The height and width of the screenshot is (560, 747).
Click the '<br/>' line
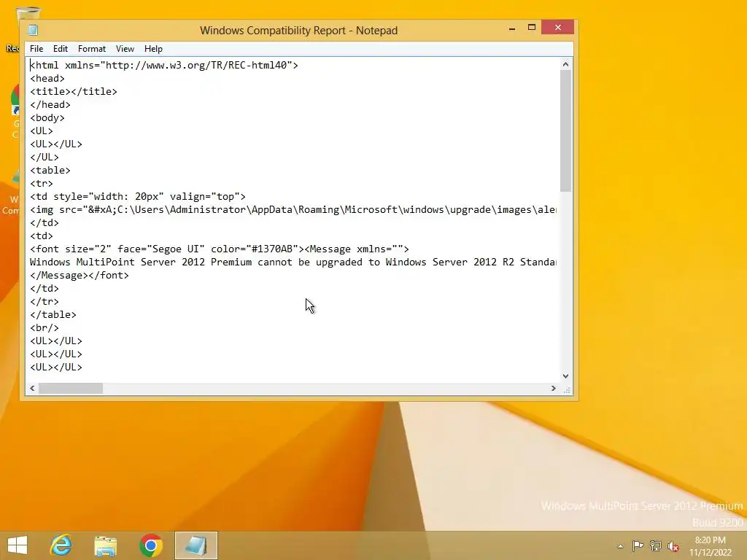click(x=44, y=327)
